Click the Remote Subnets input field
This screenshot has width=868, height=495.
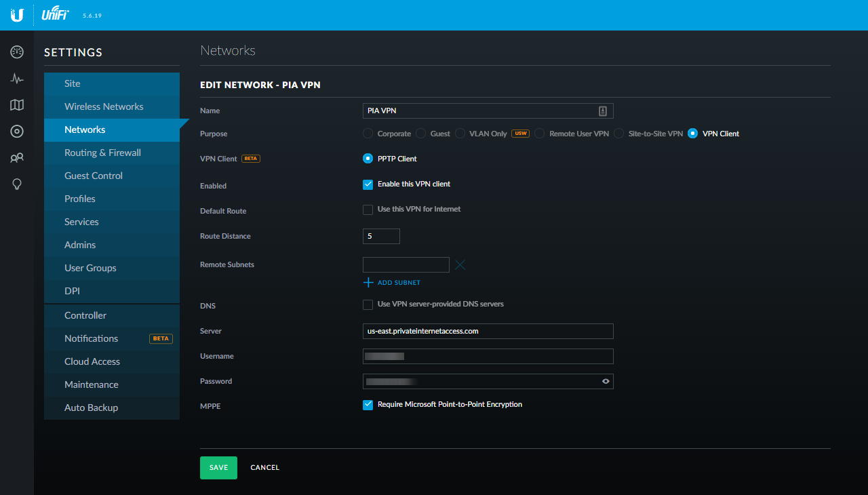point(406,264)
